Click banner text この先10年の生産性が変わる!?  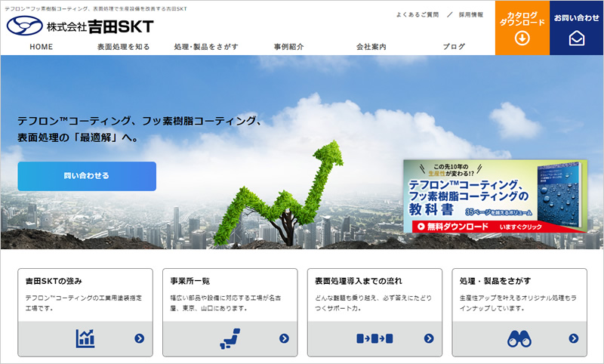[451, 170]
